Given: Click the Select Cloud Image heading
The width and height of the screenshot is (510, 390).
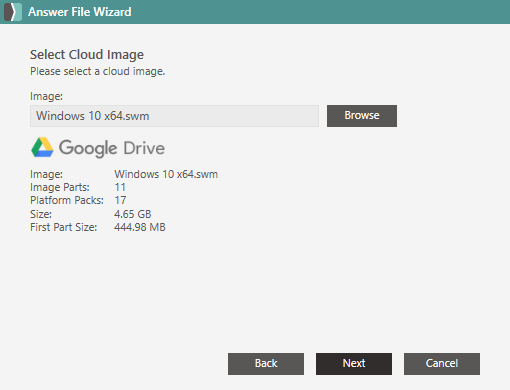Looking at the screenshot, I should [87, 55].
